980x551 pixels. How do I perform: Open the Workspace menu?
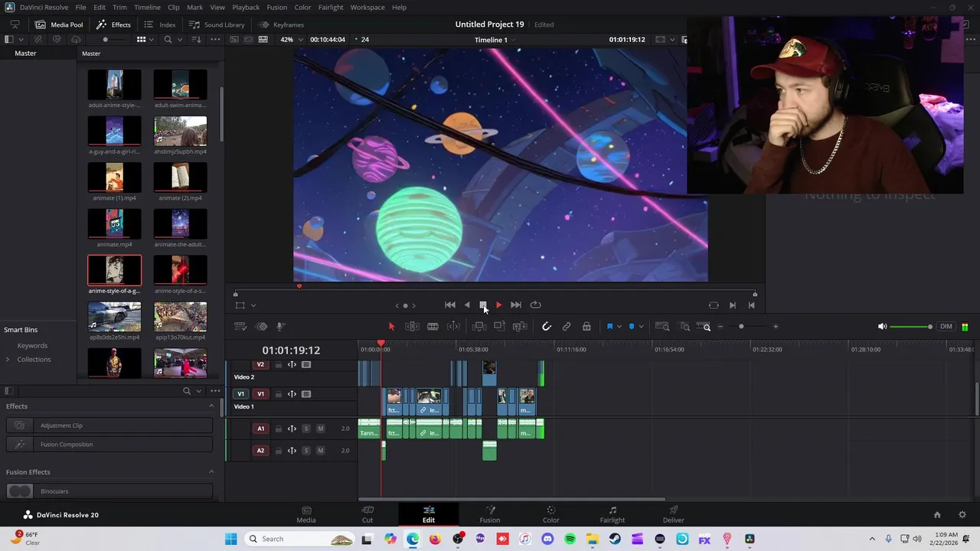coord(367,7)
